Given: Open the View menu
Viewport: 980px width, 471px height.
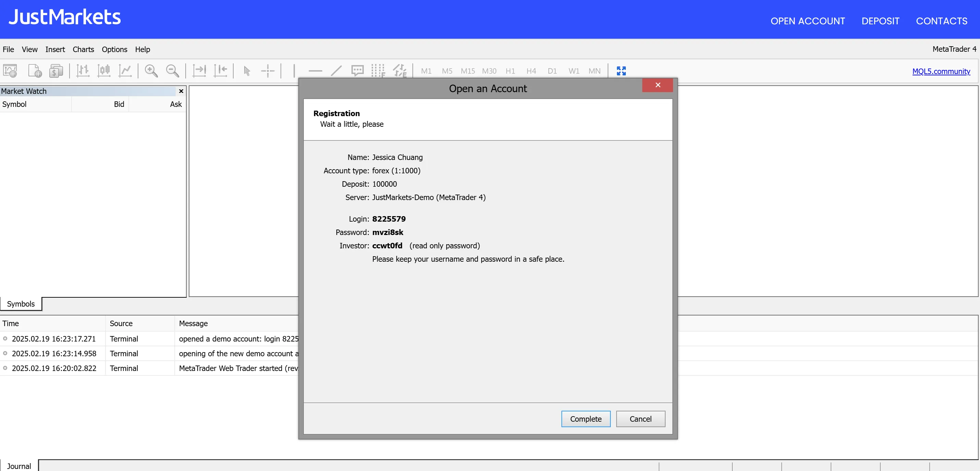Looking at the screenshot, I should click(30, 49).
